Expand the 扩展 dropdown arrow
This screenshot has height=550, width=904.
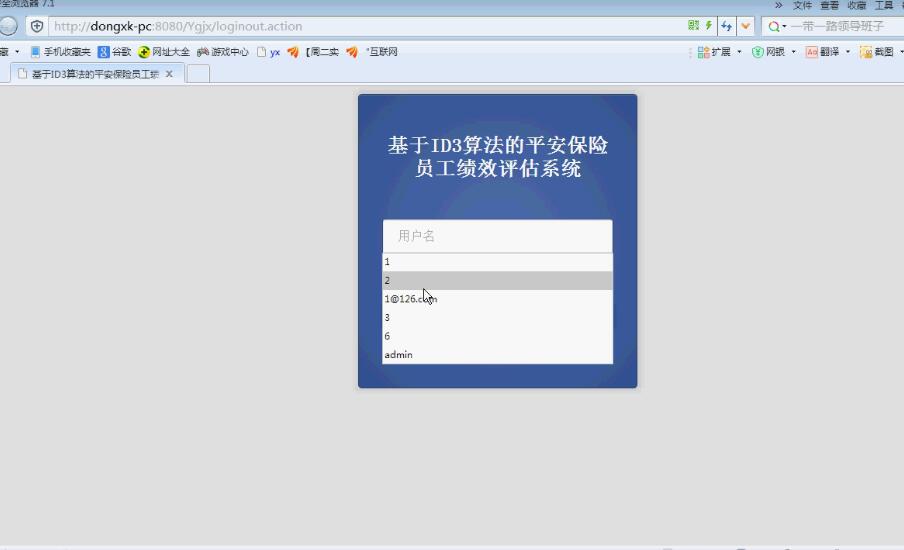740,52
